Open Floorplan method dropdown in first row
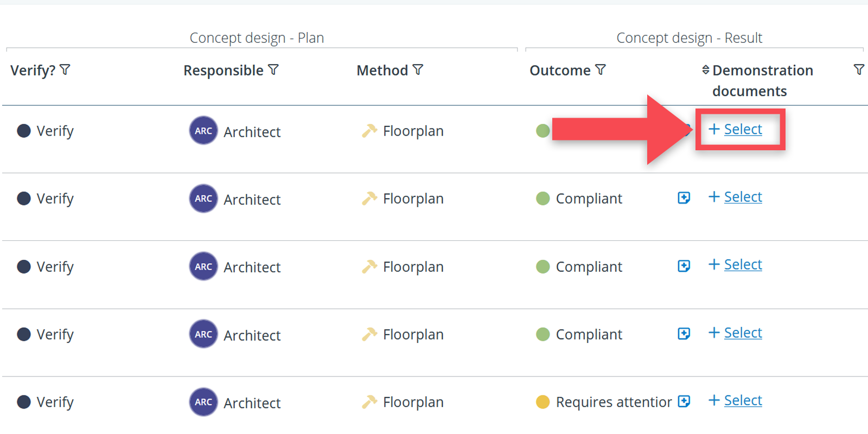Image resolution: width=868 pixels, height=434 pixels. pyautogui.click(x=413, y=131)
